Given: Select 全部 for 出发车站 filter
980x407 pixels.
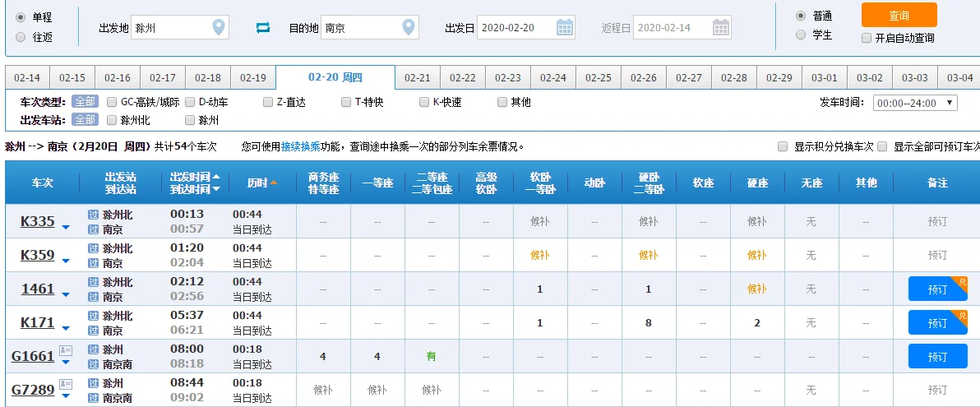Looking at the screenshot, I should 85,120.
